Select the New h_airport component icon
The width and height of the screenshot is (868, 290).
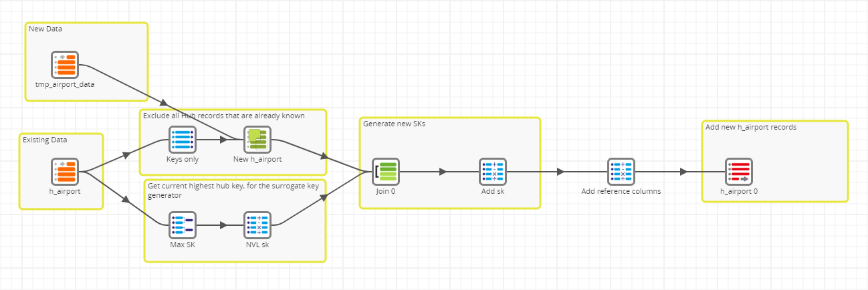click(257, 140)
